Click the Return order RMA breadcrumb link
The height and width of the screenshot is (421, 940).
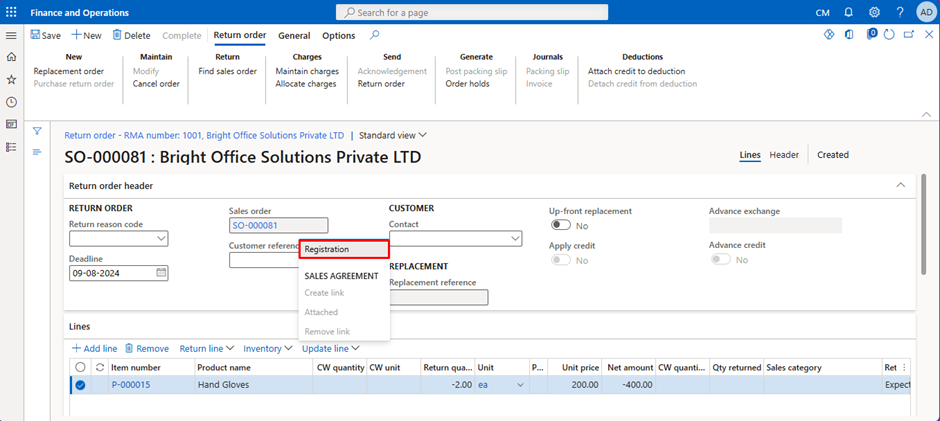click(204, 136)
